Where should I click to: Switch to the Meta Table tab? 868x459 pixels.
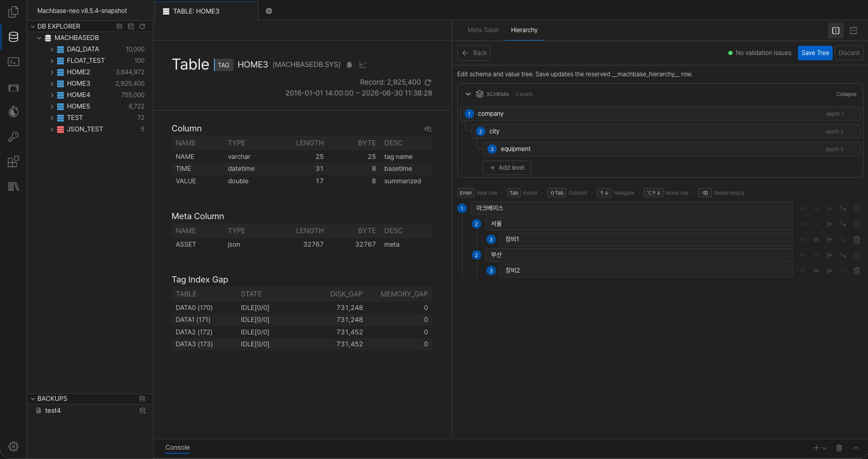tap(483, 30)
